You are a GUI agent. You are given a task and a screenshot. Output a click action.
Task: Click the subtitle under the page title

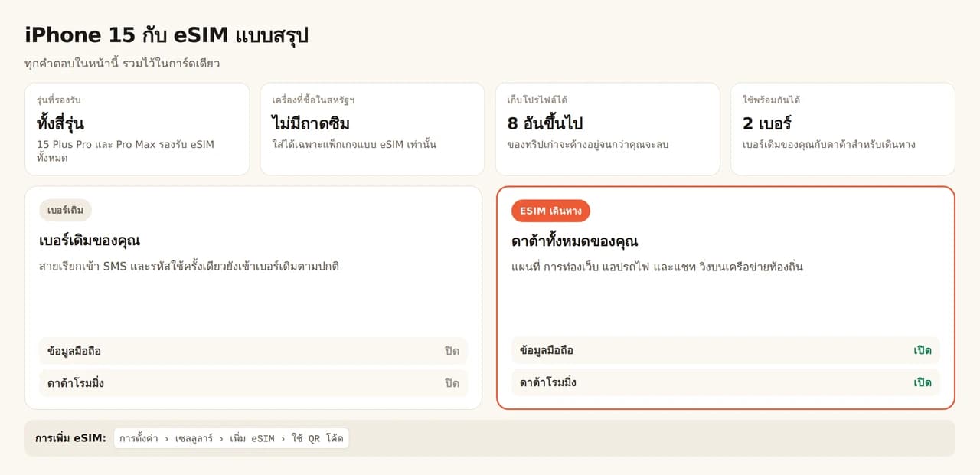coord(122,64)
